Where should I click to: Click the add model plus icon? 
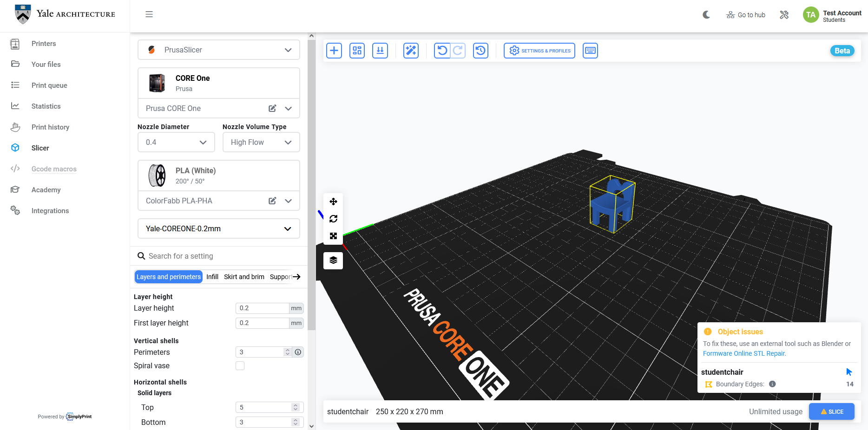[x=334, y=51]
